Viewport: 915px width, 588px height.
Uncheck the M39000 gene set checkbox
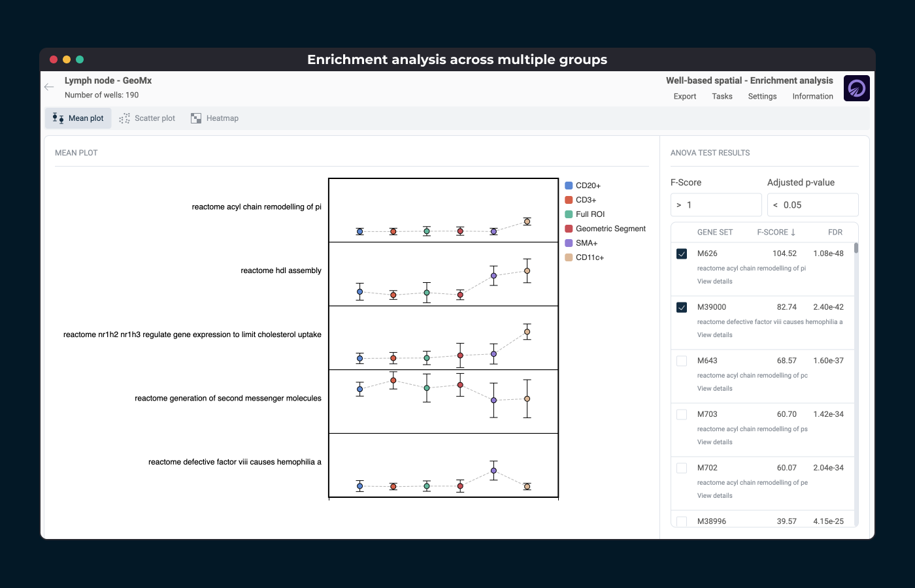click(x=682, y=307)
